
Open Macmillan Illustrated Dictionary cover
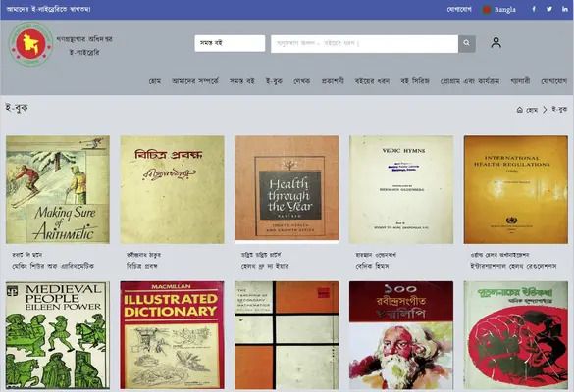[x=172, y=335]
